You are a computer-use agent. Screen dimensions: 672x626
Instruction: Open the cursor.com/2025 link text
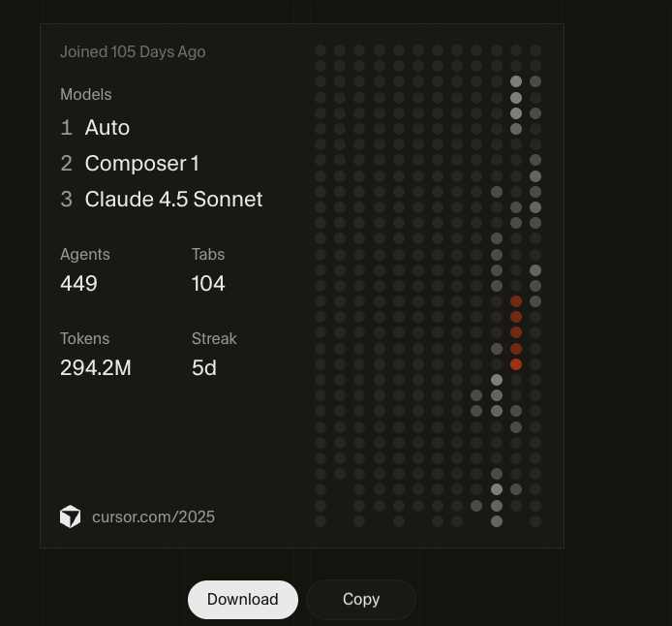point(153,516)
